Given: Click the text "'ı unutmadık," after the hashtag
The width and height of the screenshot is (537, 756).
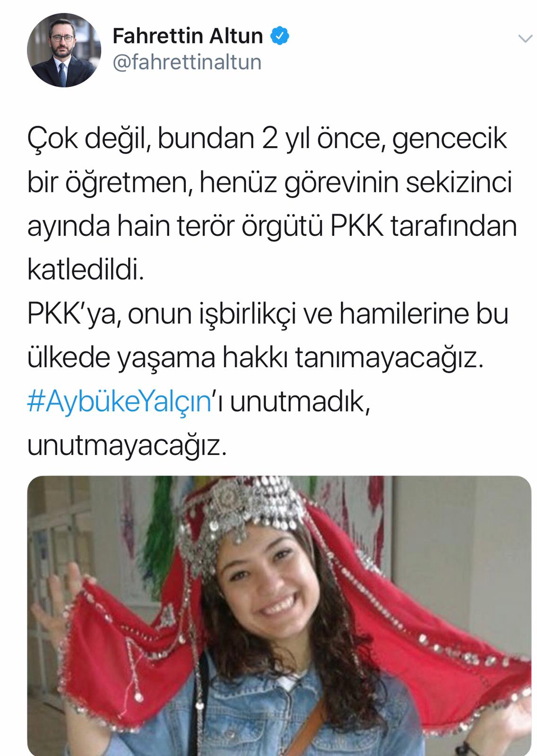Looking at the screenshot, I should pos(291,402).
